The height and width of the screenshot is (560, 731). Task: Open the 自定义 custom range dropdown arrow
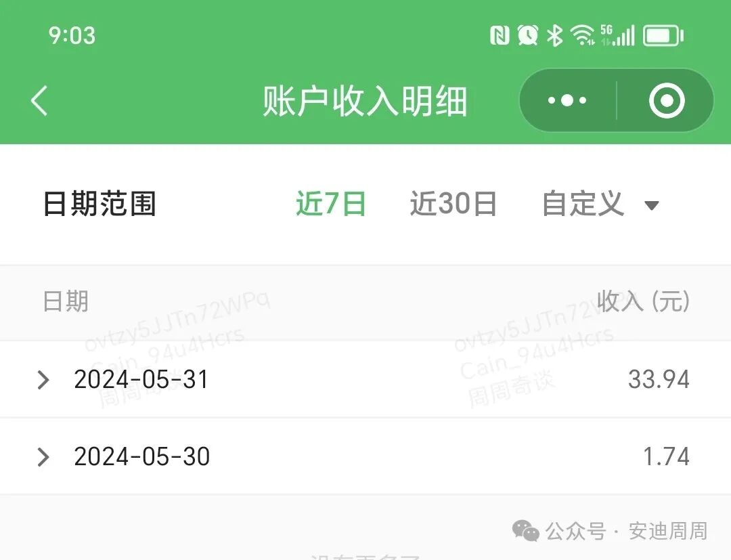click(x=651, y=204)
